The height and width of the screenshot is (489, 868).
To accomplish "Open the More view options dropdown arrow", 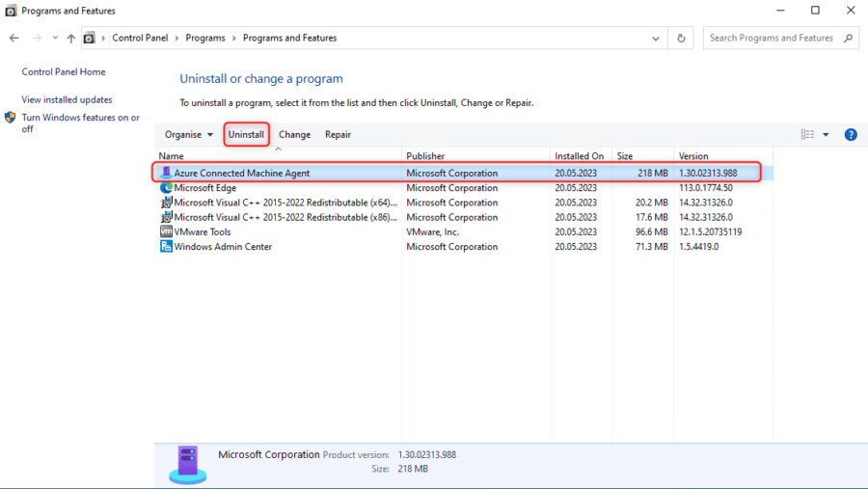I will coord(826,135).
